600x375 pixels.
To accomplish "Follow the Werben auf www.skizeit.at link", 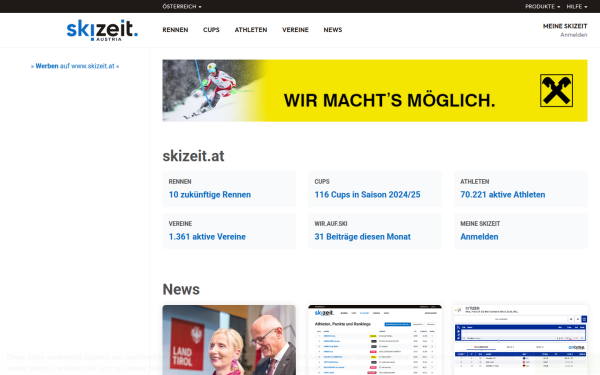I will 75,66.
